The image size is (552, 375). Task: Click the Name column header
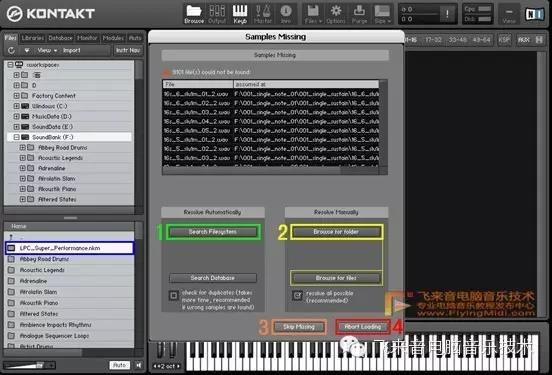coord(69,226)
